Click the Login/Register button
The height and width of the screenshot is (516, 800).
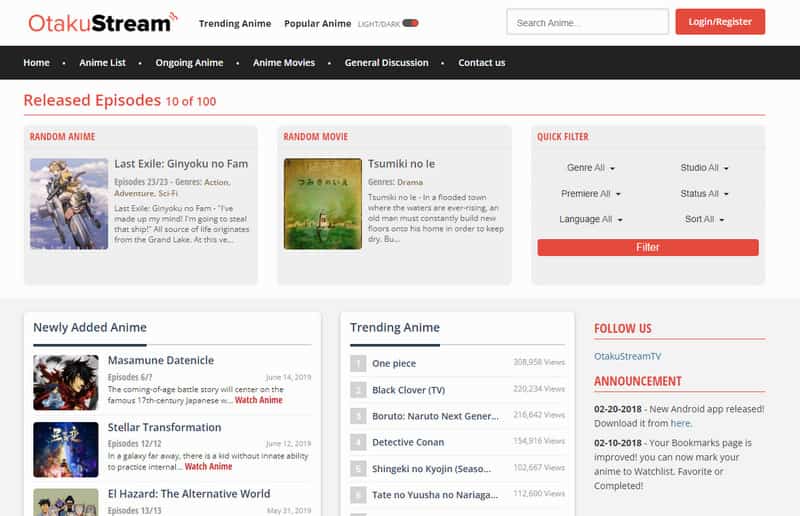coord(720,22)
